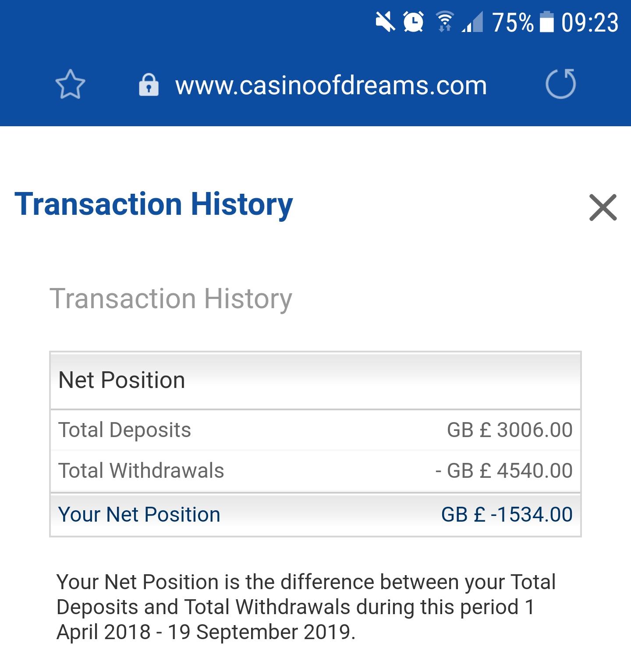Tap the padlock security icon
The width and height of the screenshot is (631, 672).
tap(149, 84)
